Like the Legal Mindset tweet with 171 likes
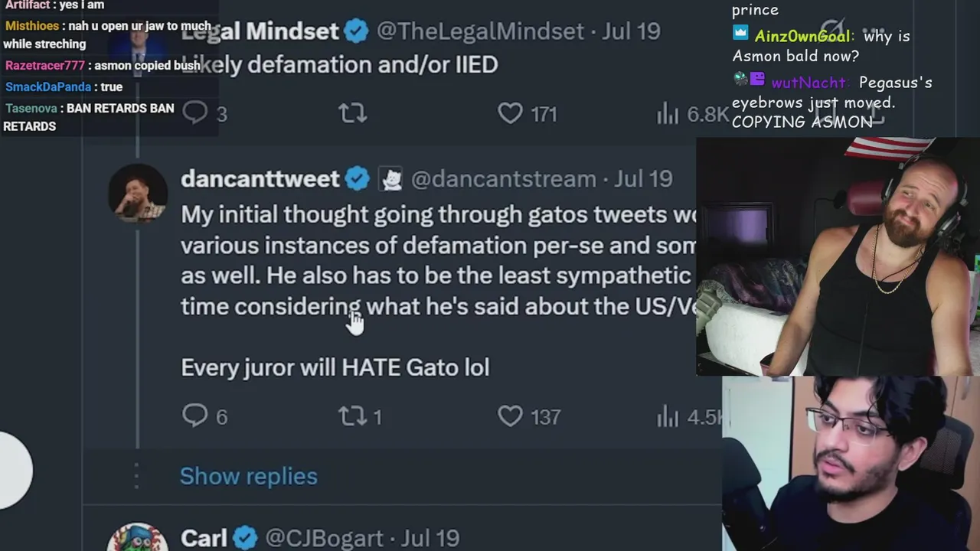Viewport: 980px width, 551px height. point(510,113)
